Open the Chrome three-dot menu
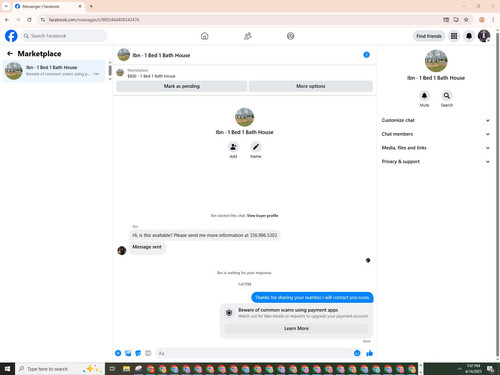This screenshot has width=500, height=375. 493,20
